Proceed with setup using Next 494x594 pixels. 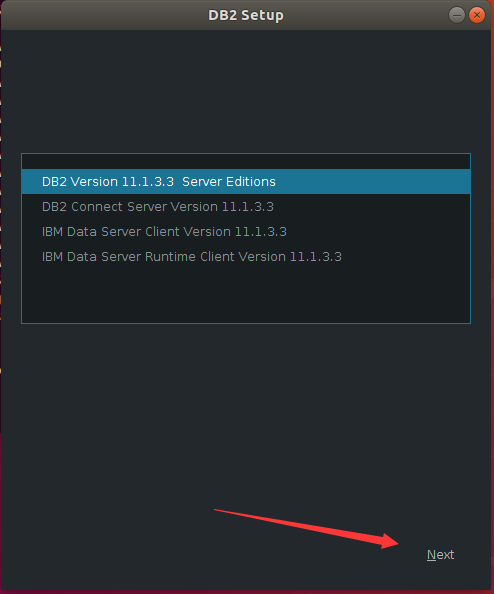[440, 555]
